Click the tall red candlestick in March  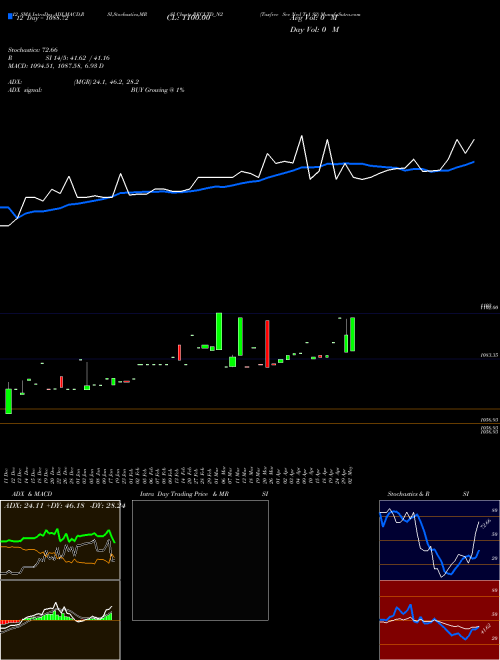(x=267, y=344)
